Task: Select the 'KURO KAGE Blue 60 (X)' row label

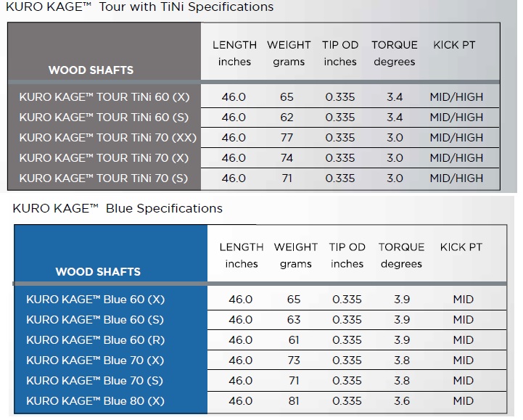Action: click(96, 300)
